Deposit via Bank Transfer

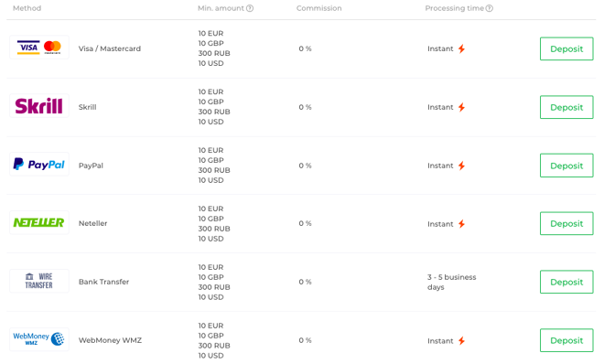click(566, 282)
